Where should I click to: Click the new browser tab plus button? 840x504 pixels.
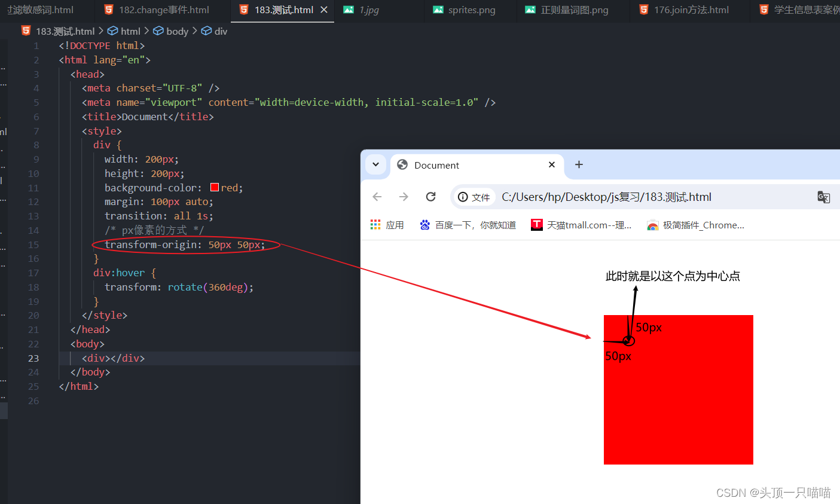tap(579, 164)
